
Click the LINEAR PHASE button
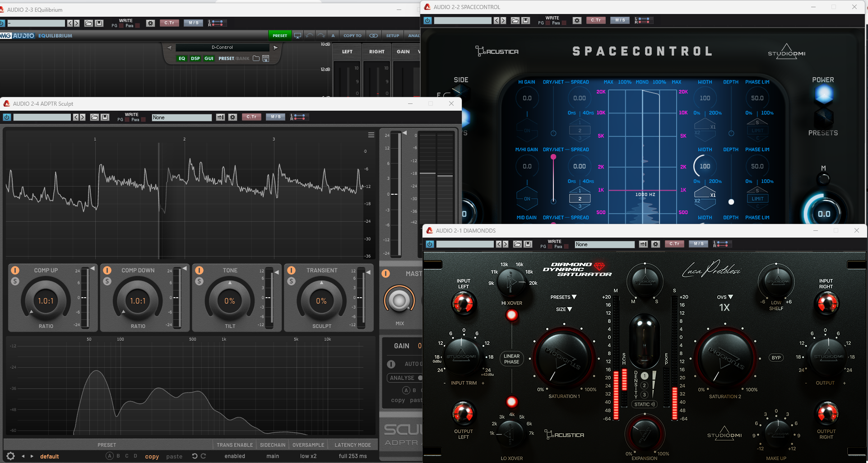click(x=511, y=359)
